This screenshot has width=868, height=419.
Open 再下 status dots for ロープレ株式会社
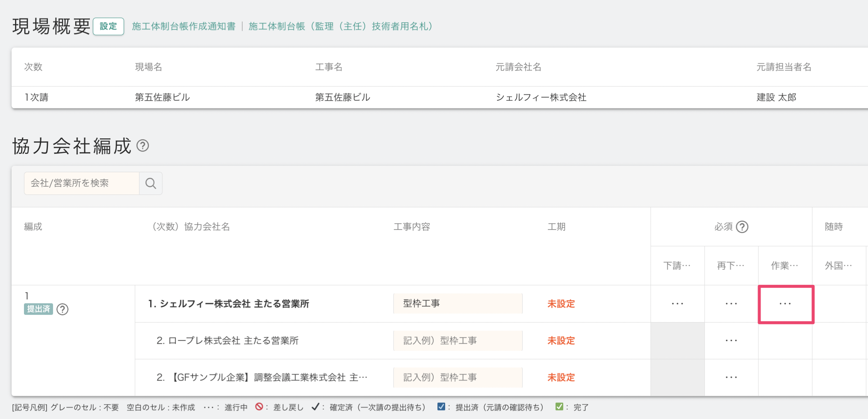pos(731,341)
